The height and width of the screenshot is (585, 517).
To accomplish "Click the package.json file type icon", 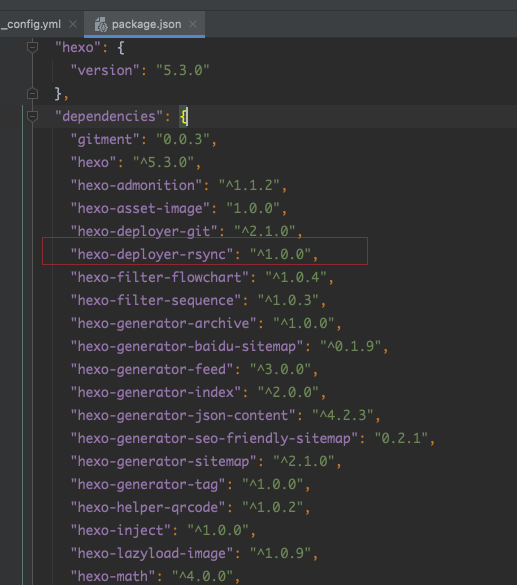I will point(101,25).
